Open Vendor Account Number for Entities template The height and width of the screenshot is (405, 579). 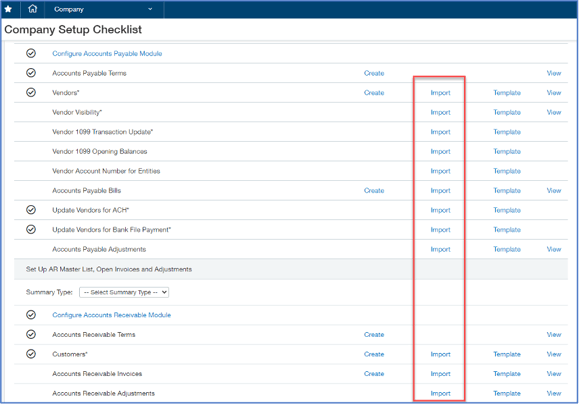click(507, 171)
